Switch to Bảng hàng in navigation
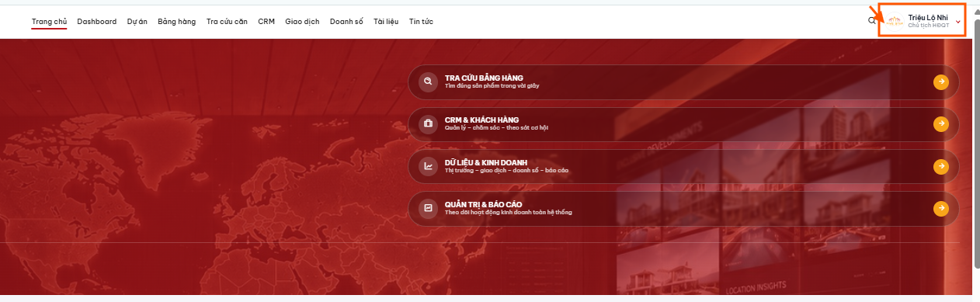The height and width of the screenshot is (302, 980). (176, 21)
